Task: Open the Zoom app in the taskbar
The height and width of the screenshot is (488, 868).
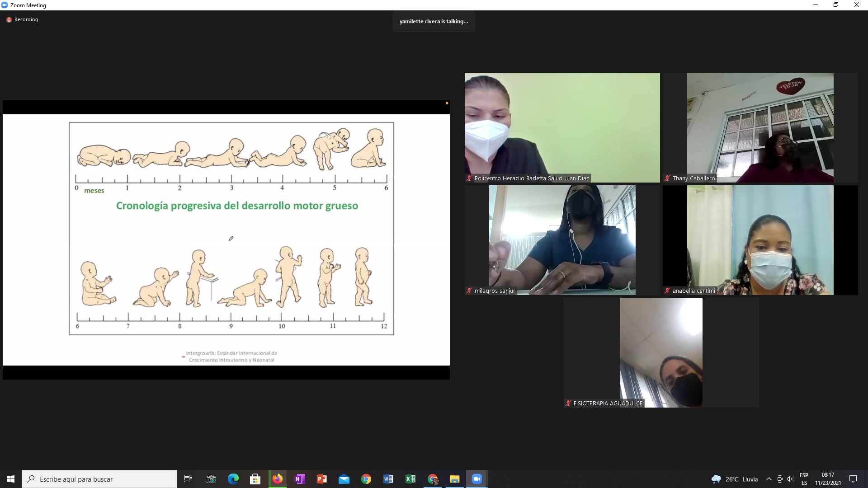Action: [x=476, y=479]
